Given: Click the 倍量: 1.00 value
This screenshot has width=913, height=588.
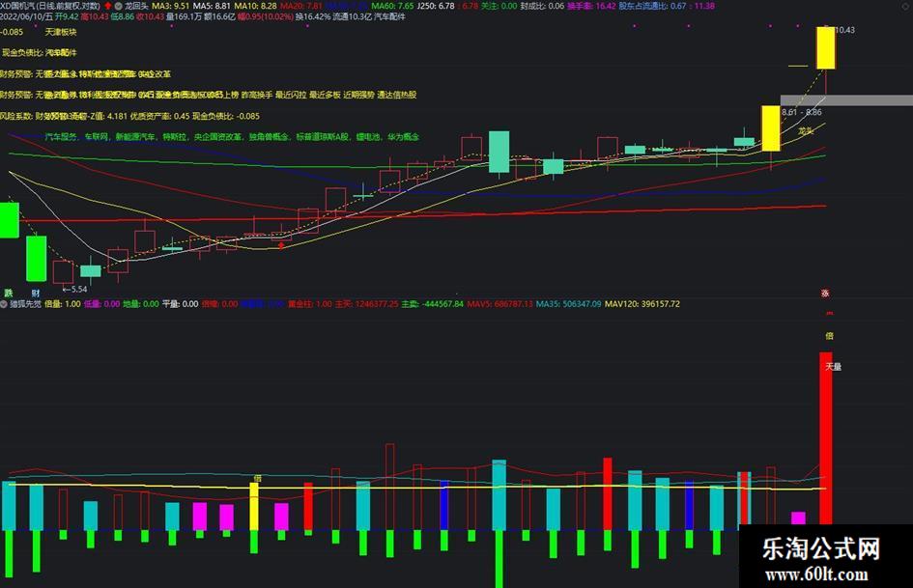Looking at the screenshot, I should (x=63, y=304).
